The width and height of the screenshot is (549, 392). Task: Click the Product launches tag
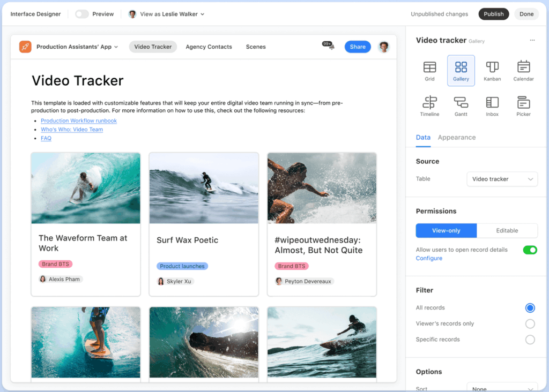(x=182, y=266)
